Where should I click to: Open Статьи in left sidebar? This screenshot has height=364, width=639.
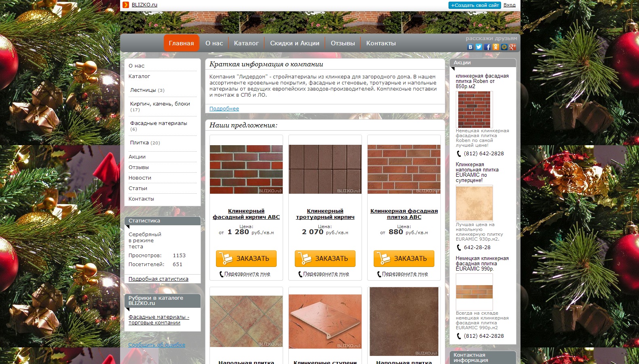(x=138, y=188)
